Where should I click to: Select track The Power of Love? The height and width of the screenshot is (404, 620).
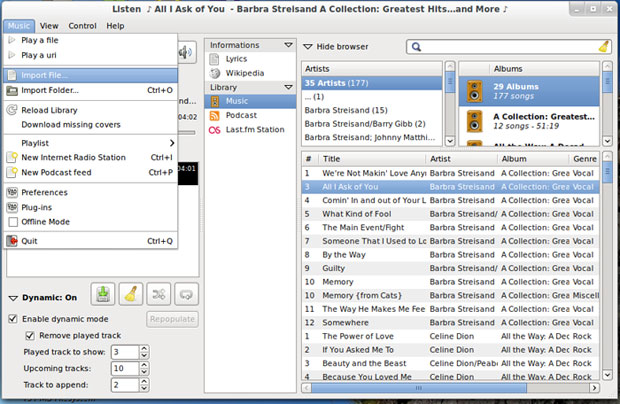[x=451, y=336]
